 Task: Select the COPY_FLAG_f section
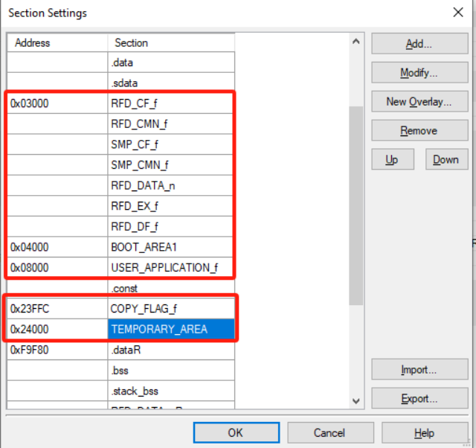(171, 309)
